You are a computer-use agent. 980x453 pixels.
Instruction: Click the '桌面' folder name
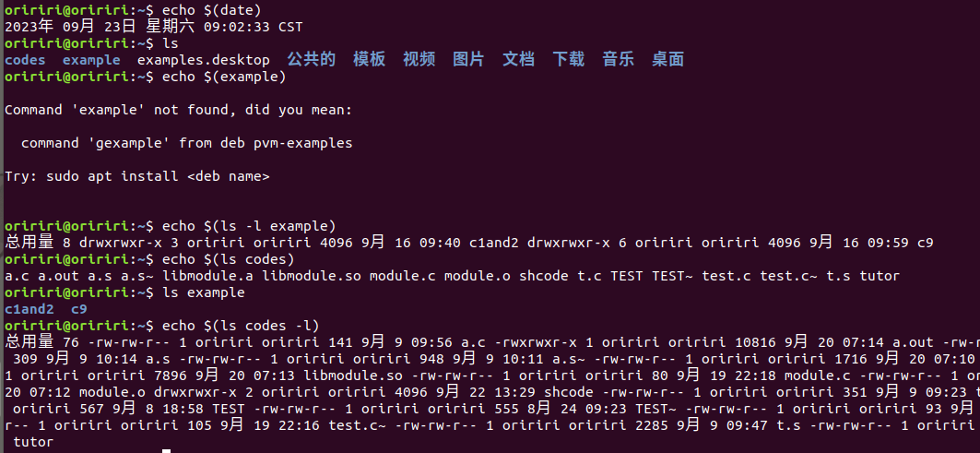click(x=667, y=60)
